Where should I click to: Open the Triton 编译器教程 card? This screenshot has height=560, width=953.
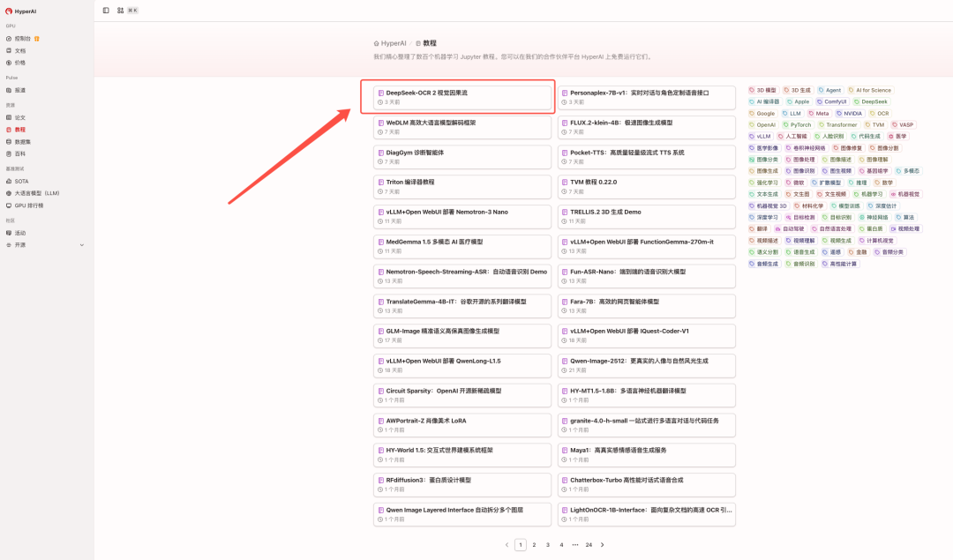(462, 186)
